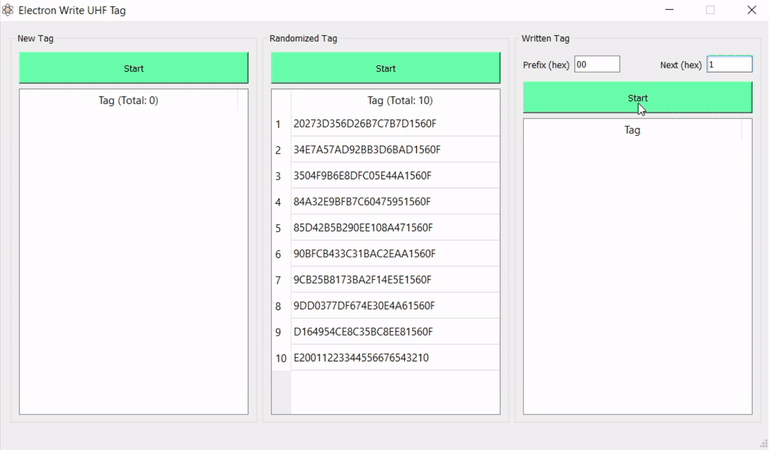769x450 pixels.
Task: Select tag 90BFCB433C31BAC2EAA1560F row
Action: pos(364,254)
